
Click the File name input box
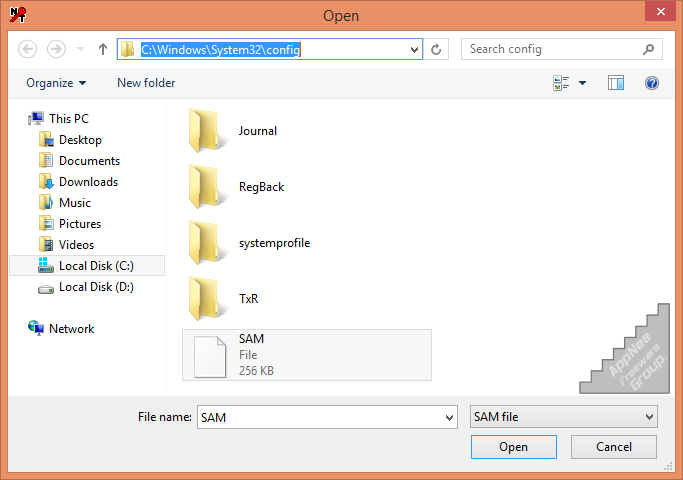320,417
